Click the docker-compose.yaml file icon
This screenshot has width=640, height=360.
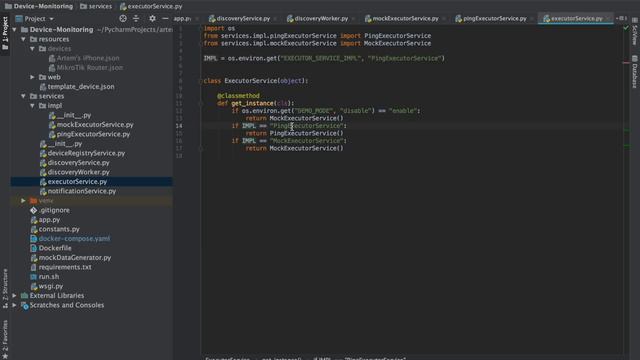pyautogui.click(x=33, y=239)
